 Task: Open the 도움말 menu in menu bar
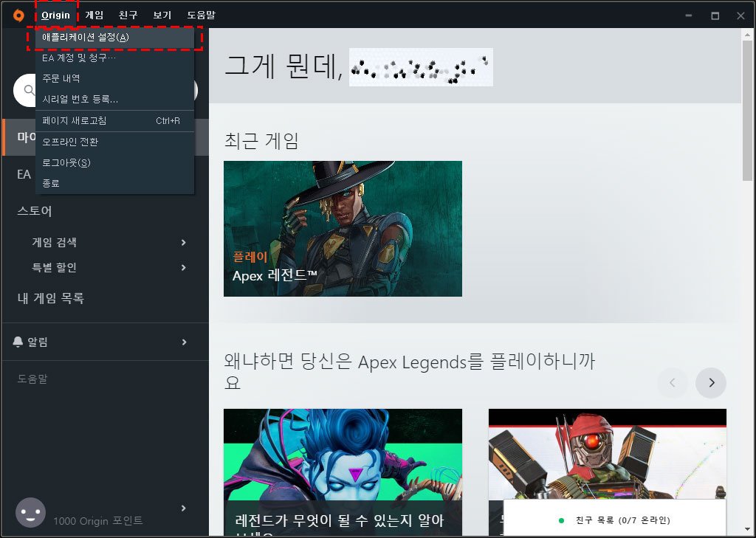tap(201, 15)
